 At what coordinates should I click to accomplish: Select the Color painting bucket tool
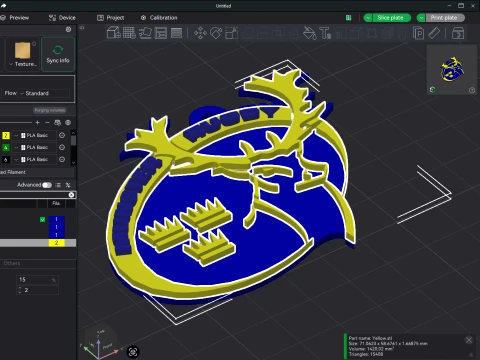[x=310, y=33]
